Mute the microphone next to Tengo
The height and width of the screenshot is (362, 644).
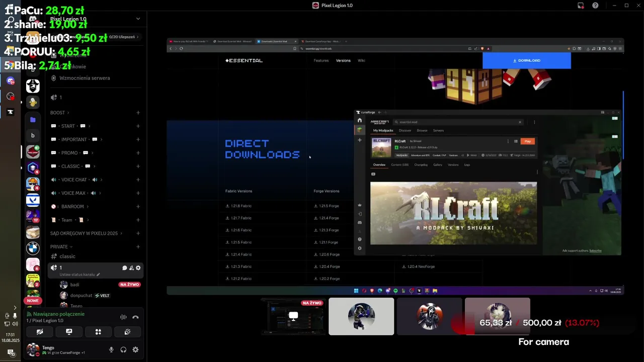[111, 350]
